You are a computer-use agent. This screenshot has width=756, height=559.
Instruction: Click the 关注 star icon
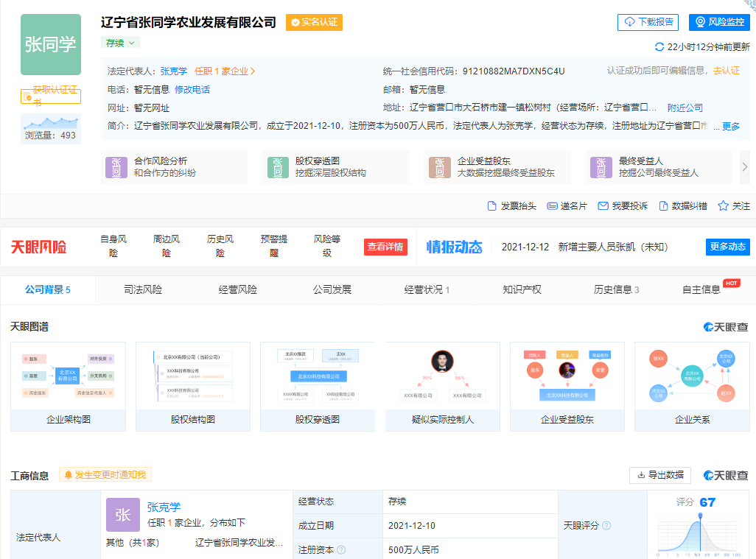point(723,205)
